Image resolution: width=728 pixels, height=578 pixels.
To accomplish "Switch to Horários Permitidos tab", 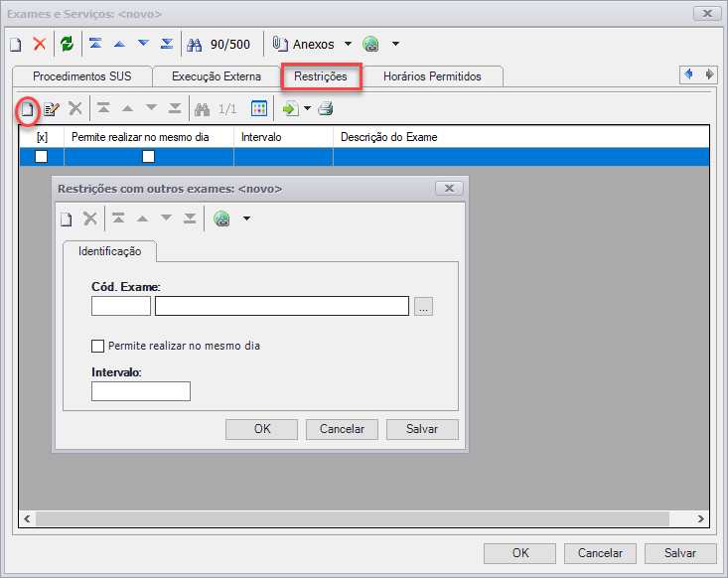I will (x=432, y=76).
